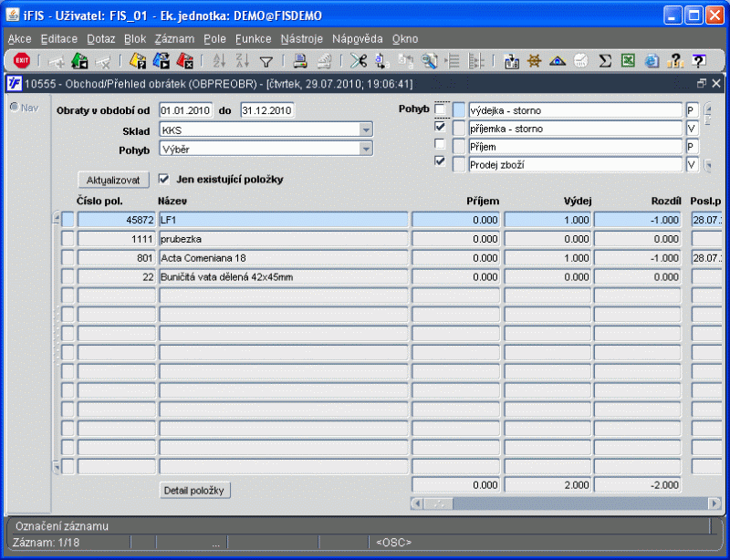Toggle the 'výdejka - storno' checkbox
Image resolution: width=730 pixels, height=560 pixels.
click(440, 109)
